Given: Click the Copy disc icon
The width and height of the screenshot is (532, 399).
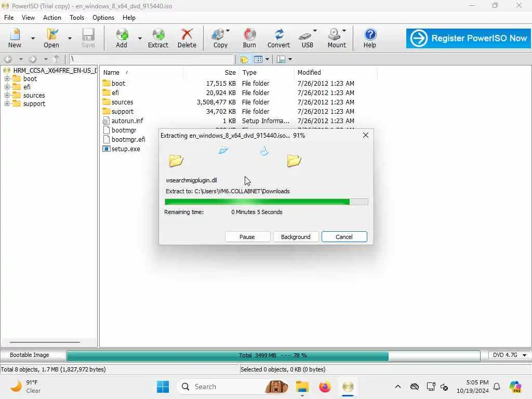Looking at the screenshot, I should click(x=220, y=37).
